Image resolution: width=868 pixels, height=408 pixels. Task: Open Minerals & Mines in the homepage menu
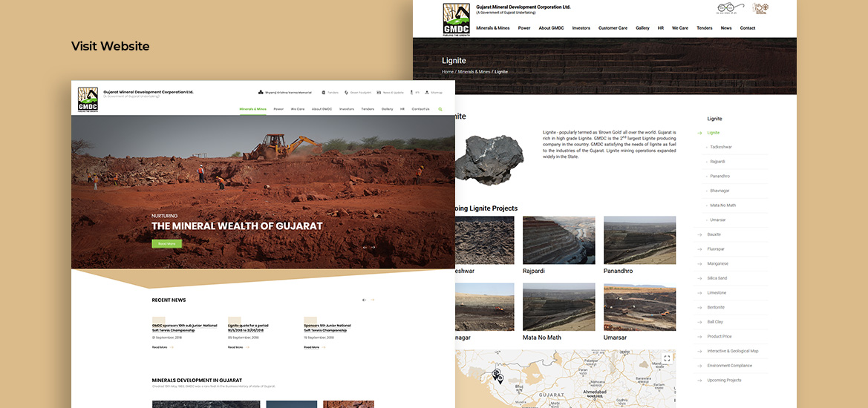(253, 109)
